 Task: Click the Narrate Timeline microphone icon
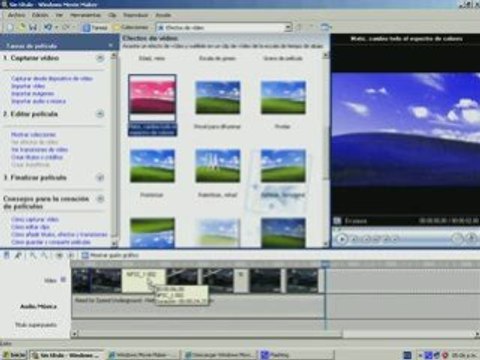tap(18, 255)
